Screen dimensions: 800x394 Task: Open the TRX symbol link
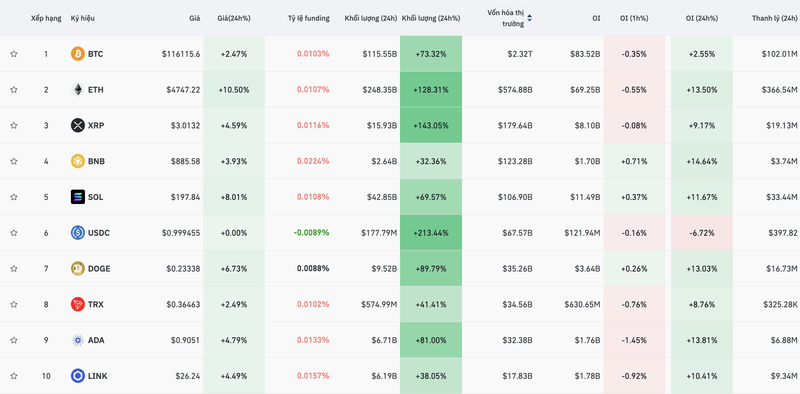pos(95,304)
